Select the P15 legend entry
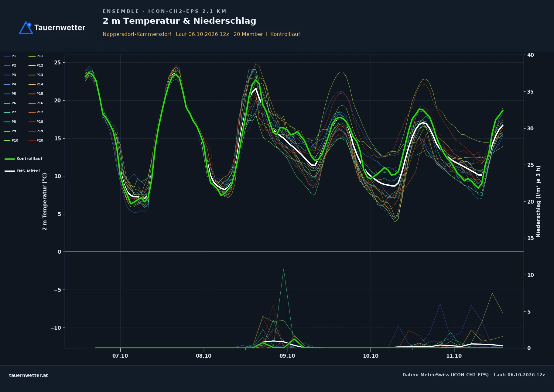 click(x=36, y=94)
